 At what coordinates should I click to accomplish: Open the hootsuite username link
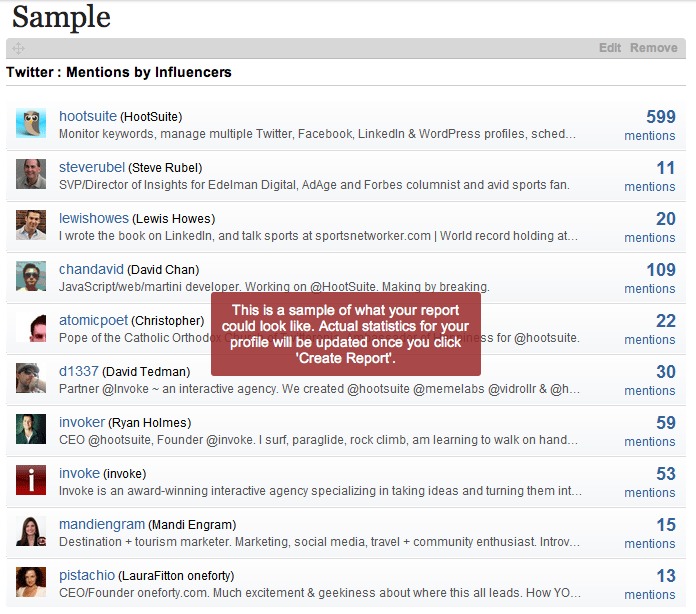pos(88,117)
